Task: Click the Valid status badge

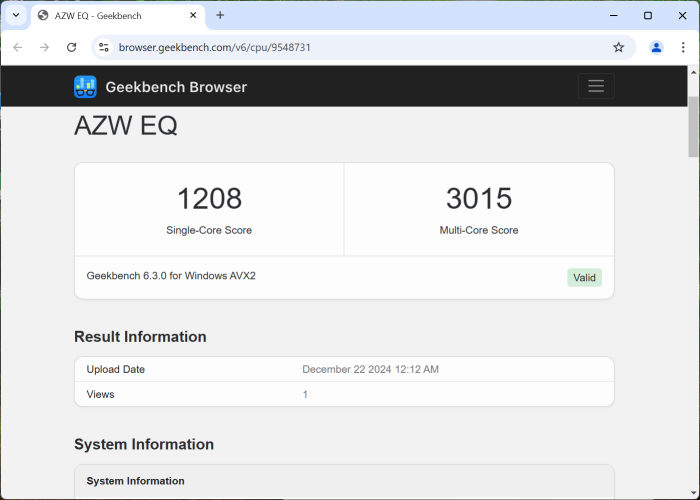Action: [584, 278]
